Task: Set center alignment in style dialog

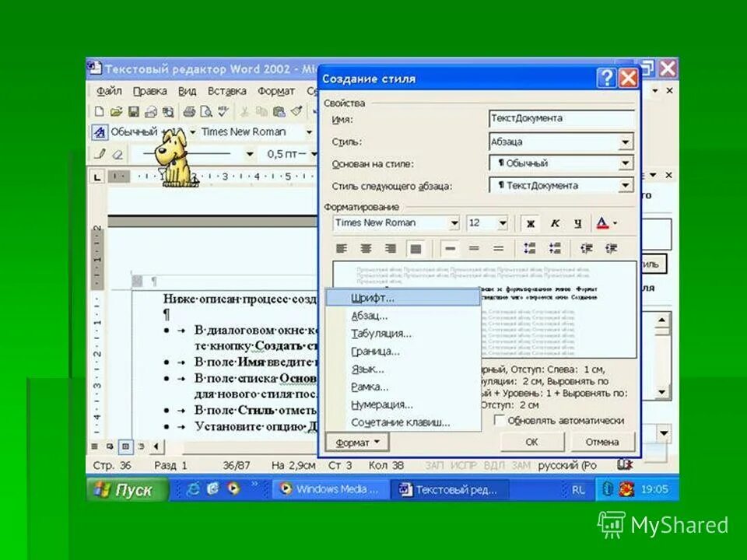Action: click(366, 248)
